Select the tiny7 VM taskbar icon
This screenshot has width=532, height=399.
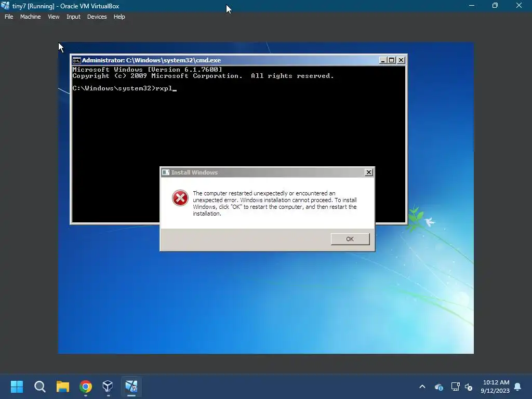tap(131, 387)
